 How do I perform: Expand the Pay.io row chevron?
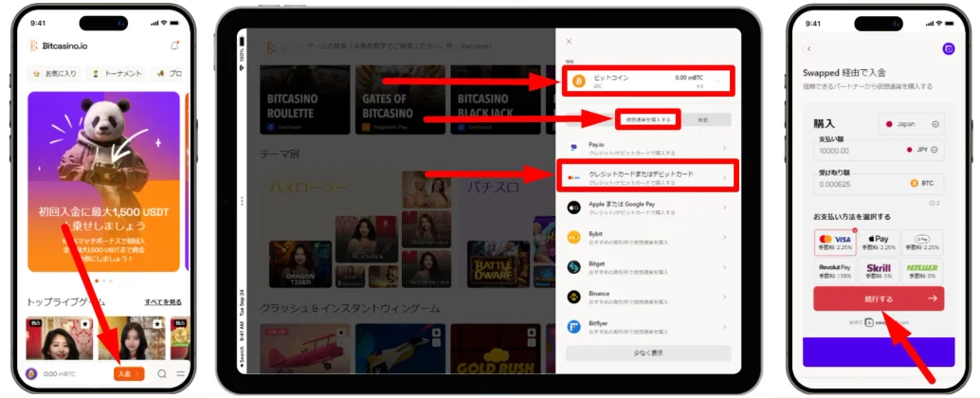[724, 148]
